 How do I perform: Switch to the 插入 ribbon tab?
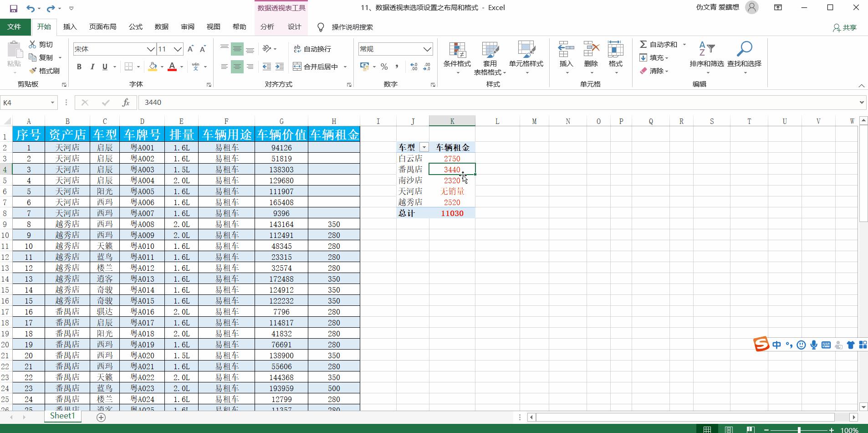69,27
